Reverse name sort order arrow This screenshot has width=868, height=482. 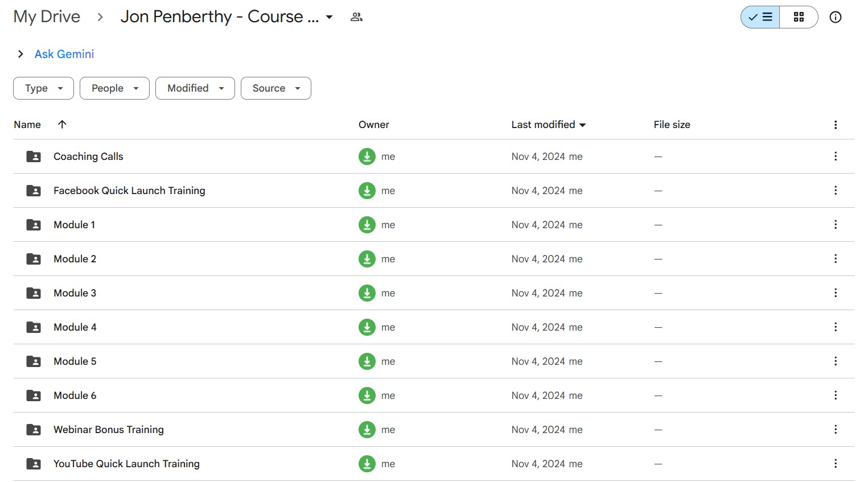(x=62, y=125)
